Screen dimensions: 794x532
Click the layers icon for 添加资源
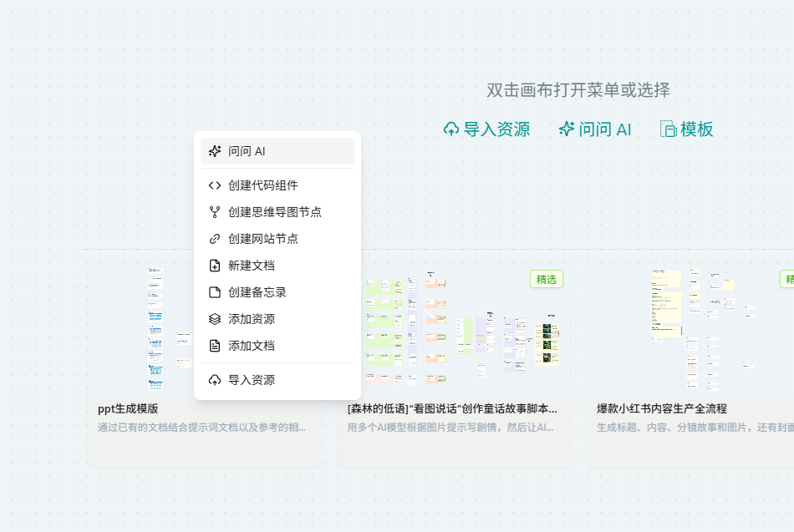tap(215, 319)
